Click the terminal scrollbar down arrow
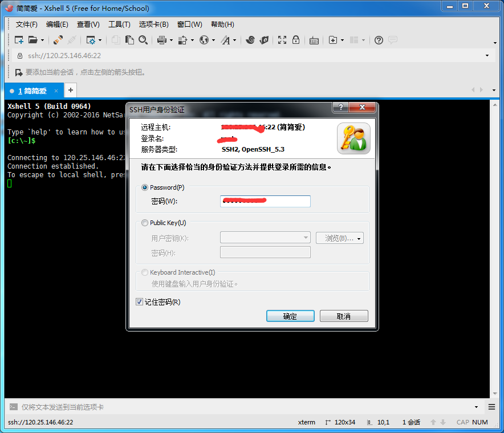 495,394
